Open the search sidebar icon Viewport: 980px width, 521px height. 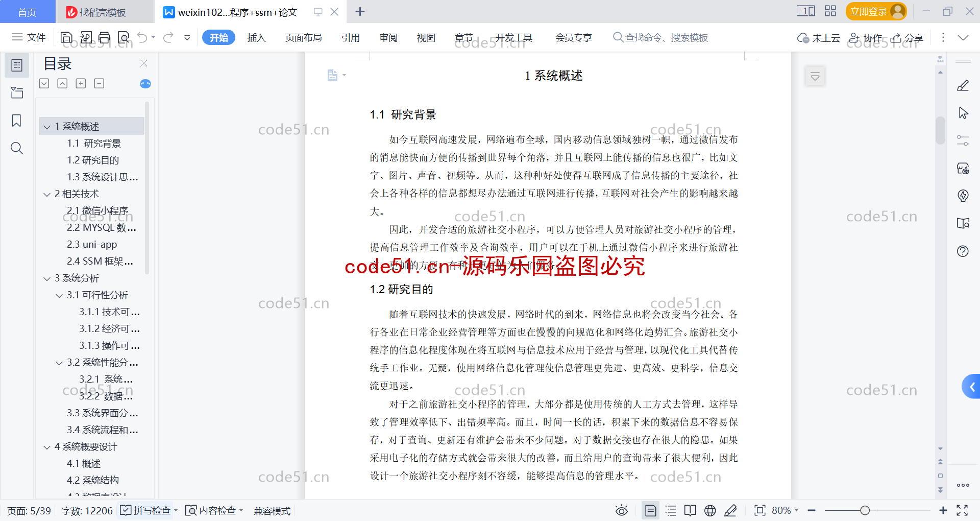pos(17,148)
